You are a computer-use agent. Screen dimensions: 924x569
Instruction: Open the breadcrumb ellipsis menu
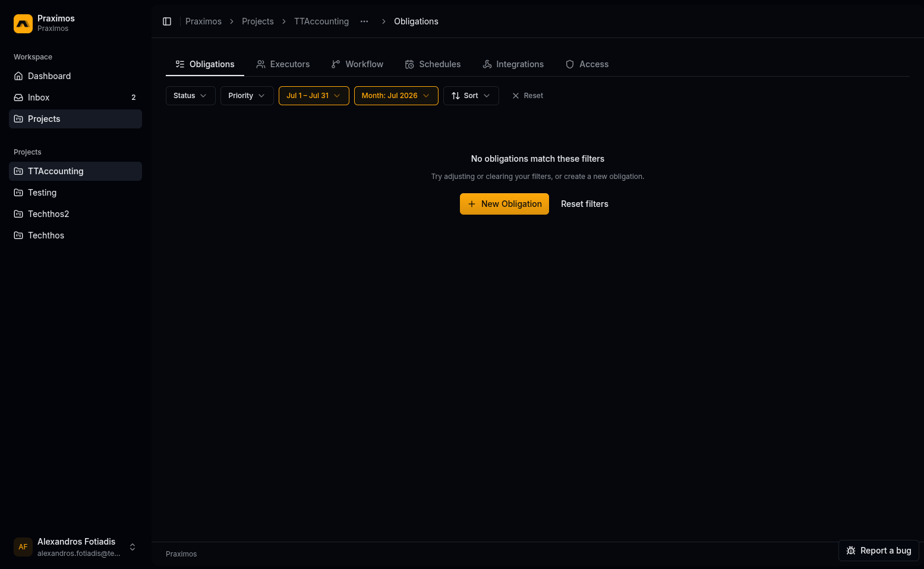point(364,21)
